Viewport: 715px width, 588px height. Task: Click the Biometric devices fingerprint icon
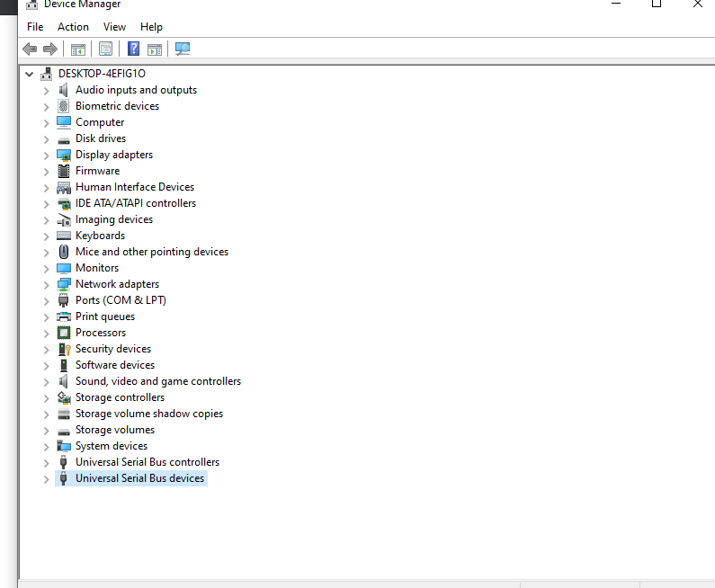[63, 106]
